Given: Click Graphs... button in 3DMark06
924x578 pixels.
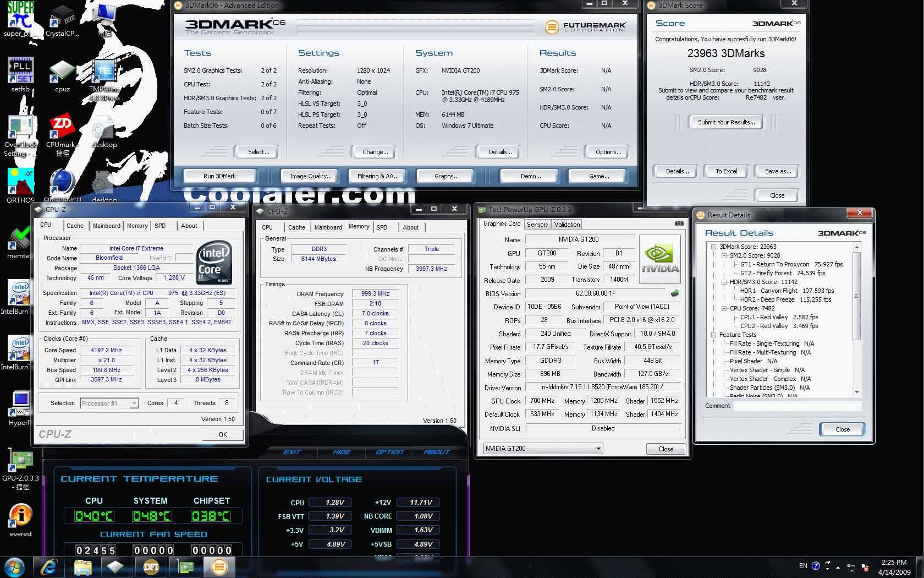Looking at the screenshot, I should coord(446,176).
